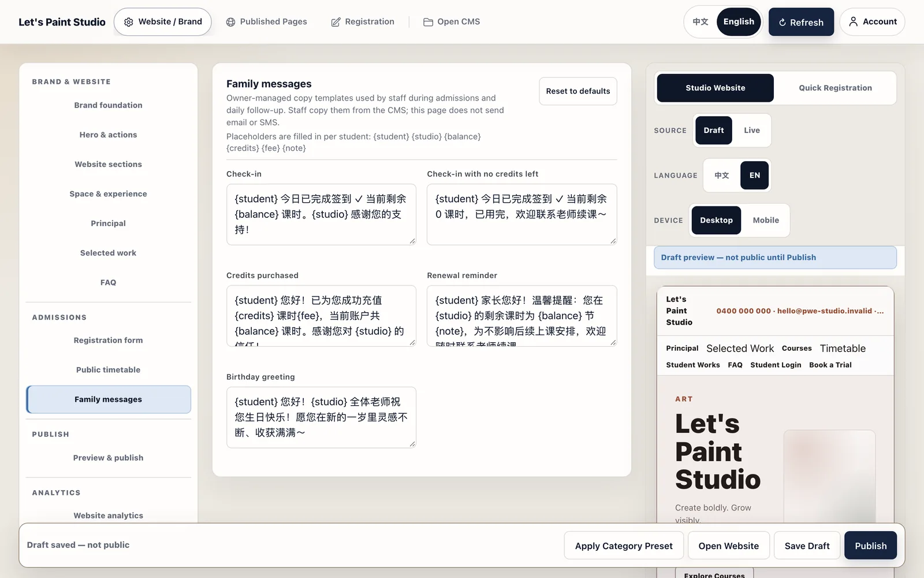Choose Mobile device preview
Screen dimensions: 924x578
click(766, 220)
